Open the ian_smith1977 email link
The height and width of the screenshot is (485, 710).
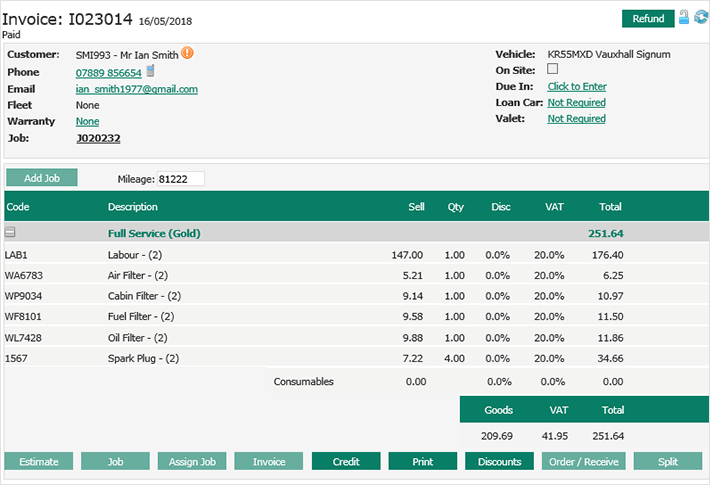point(136,89)
